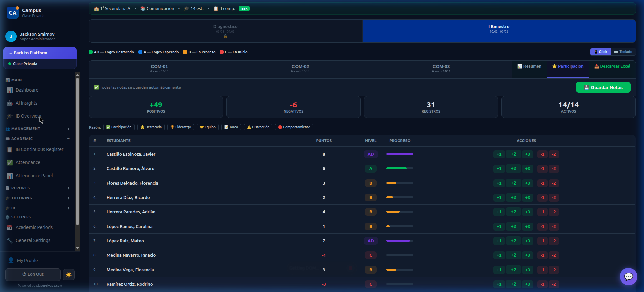The width and height of the screenshot is (644, 292).
Task: Click the graduation cap beside 14 est.
Action: click(186, 9)
